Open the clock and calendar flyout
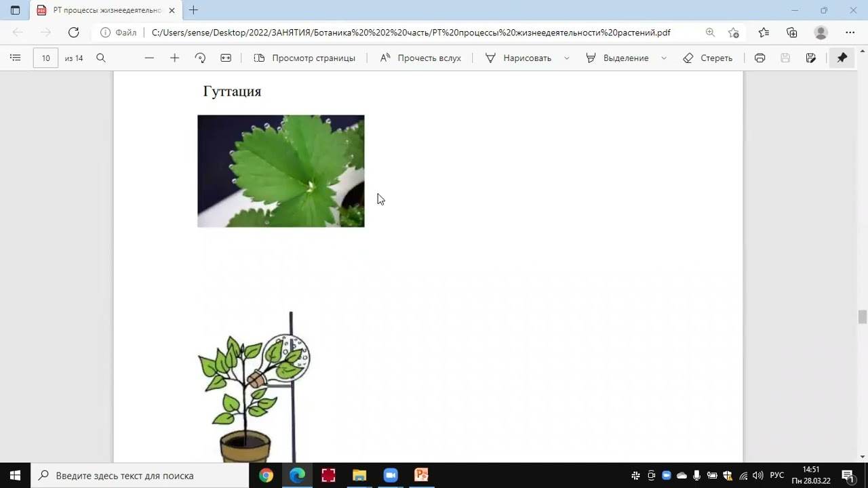Viewport: 868px width, 488px height. 811,475
